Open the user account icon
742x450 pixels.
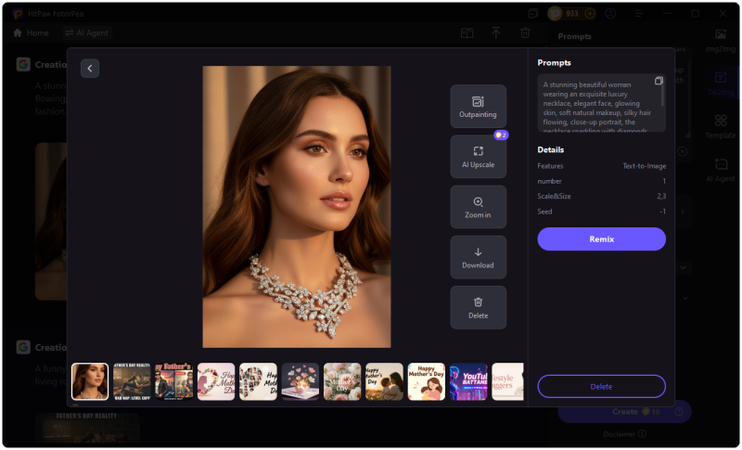(610, 13)
